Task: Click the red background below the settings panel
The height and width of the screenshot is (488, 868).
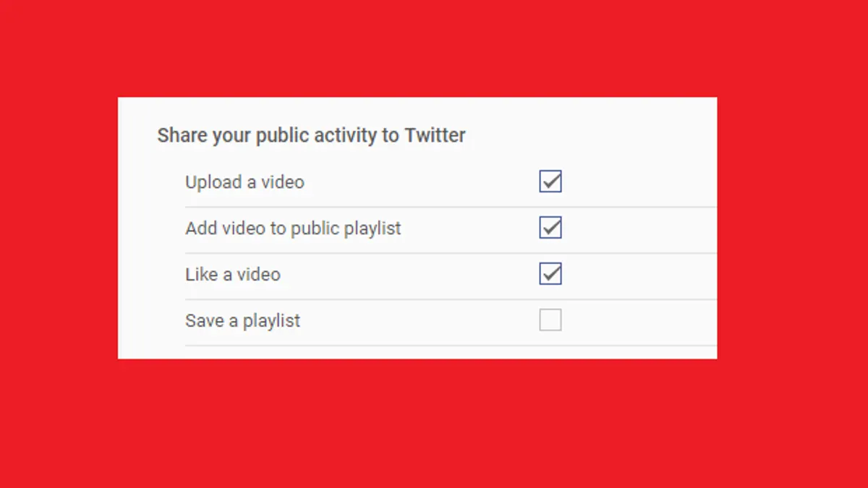Action: coord(434,424)
